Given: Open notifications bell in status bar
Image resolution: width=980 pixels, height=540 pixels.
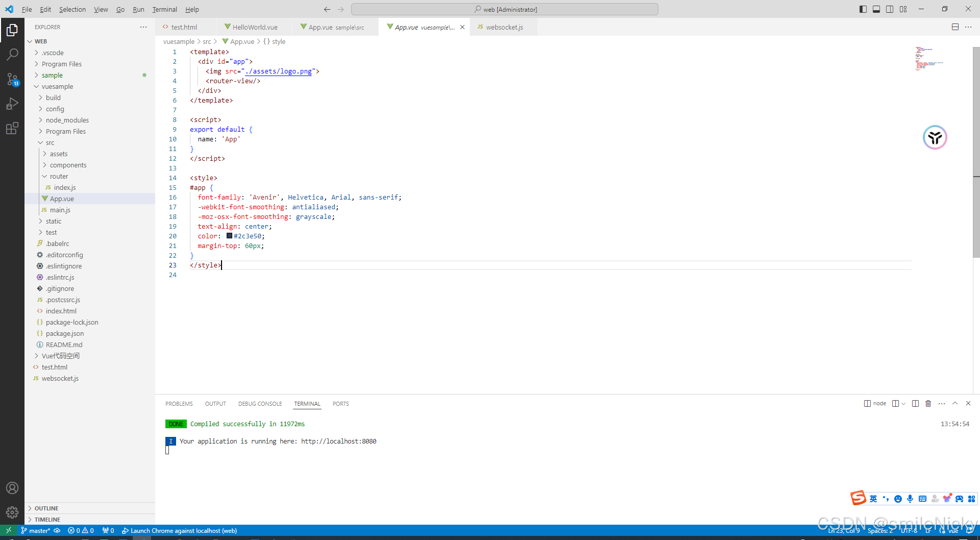Looking at the screenshot, I should coord(970,530).
